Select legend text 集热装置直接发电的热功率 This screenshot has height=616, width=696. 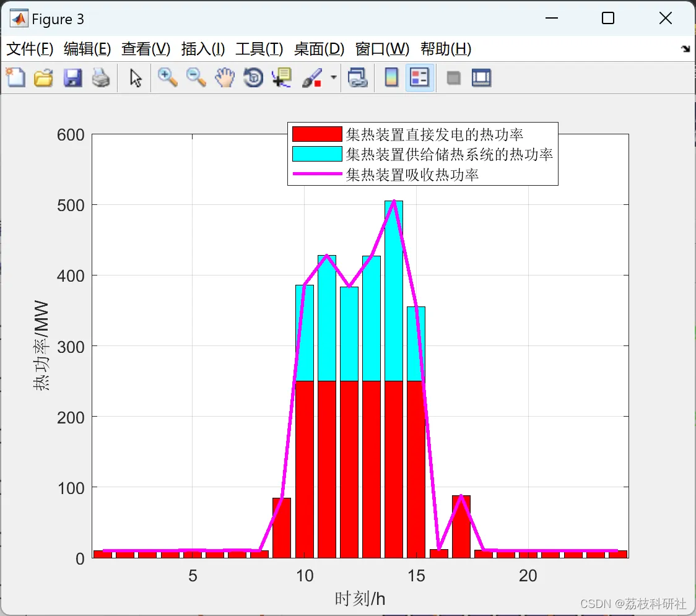(435, 134)
